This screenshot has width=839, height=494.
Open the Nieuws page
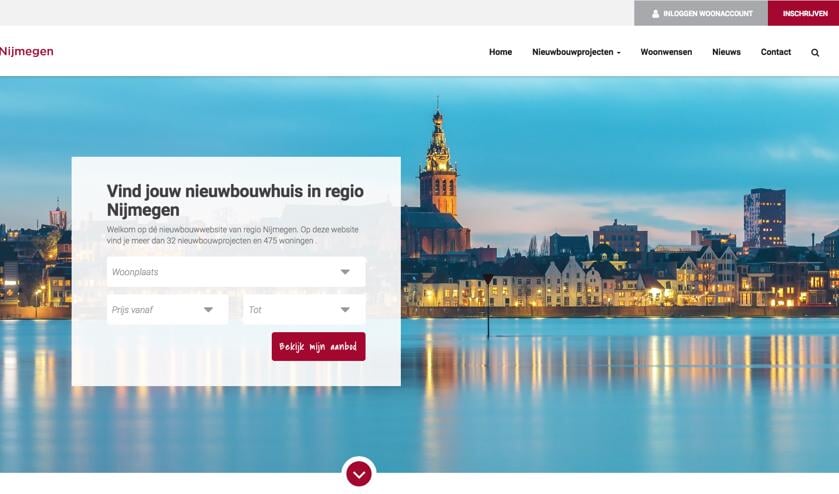pyautogui.click(x=726, y=52)
